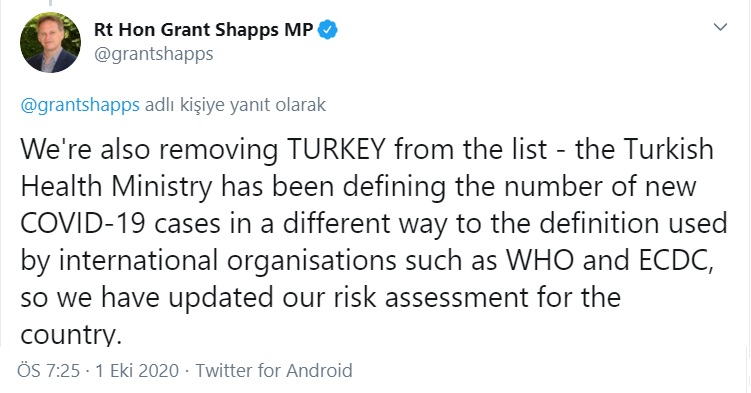Open the Rt Hon Grant Shapps MP display name

pos(204,30)
